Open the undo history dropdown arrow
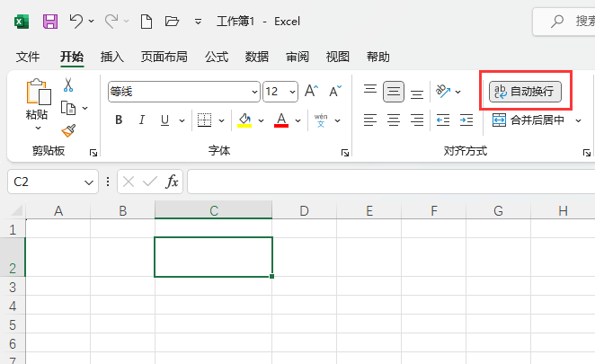 point(92,21)
